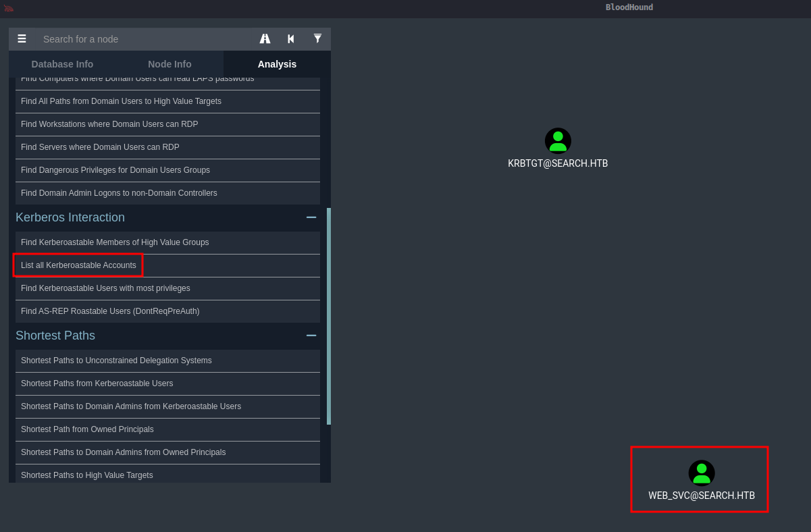Switch to the Node Info tab
Image resolution: width=811 pixels, height=532 pixels.
click(169, 64)
